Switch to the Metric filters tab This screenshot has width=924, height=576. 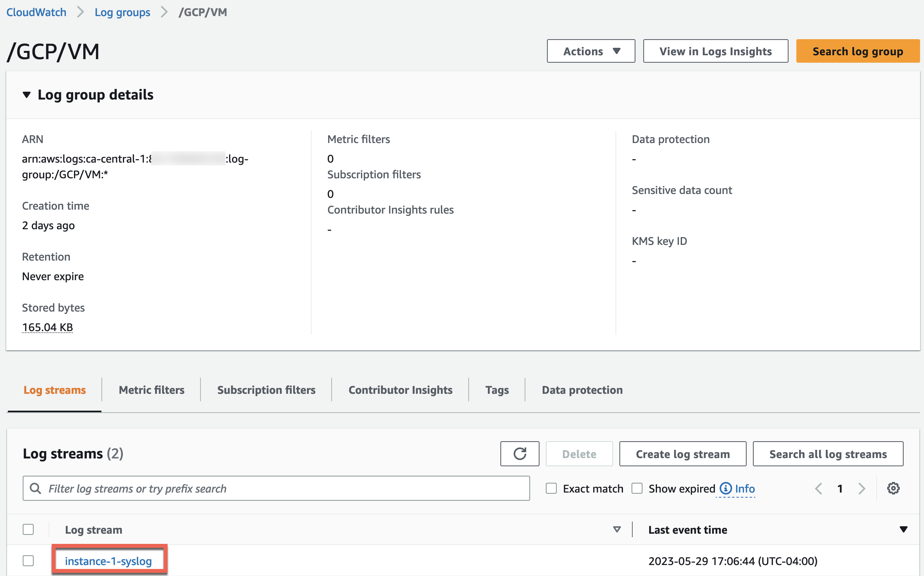tap(151, 389)
